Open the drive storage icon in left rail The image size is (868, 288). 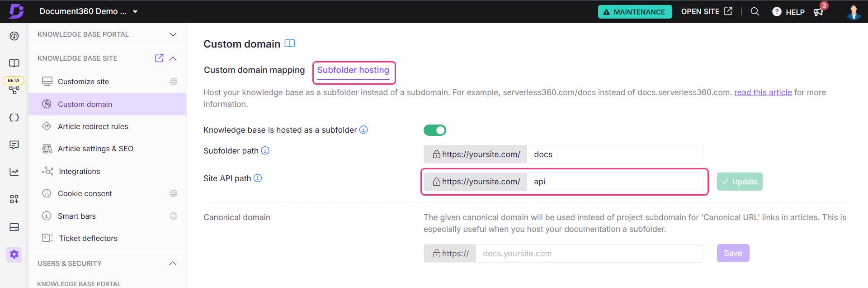(14, 227)
